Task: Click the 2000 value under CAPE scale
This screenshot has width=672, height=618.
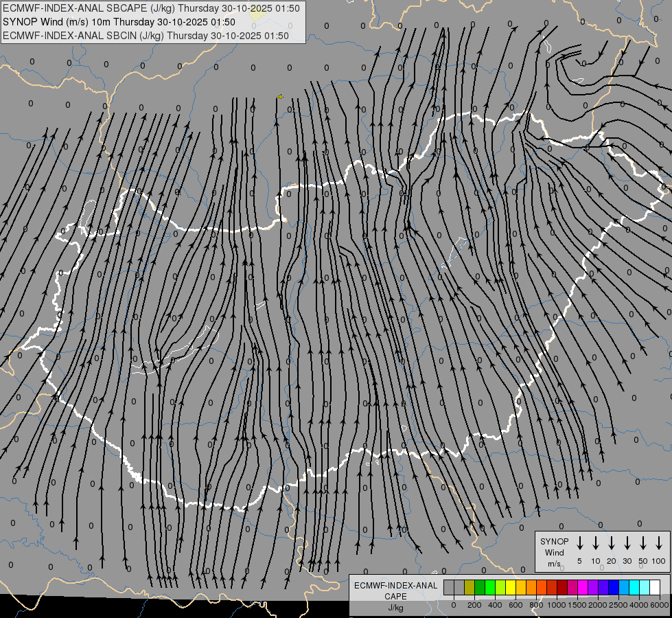Action: [x=598, y=605]
